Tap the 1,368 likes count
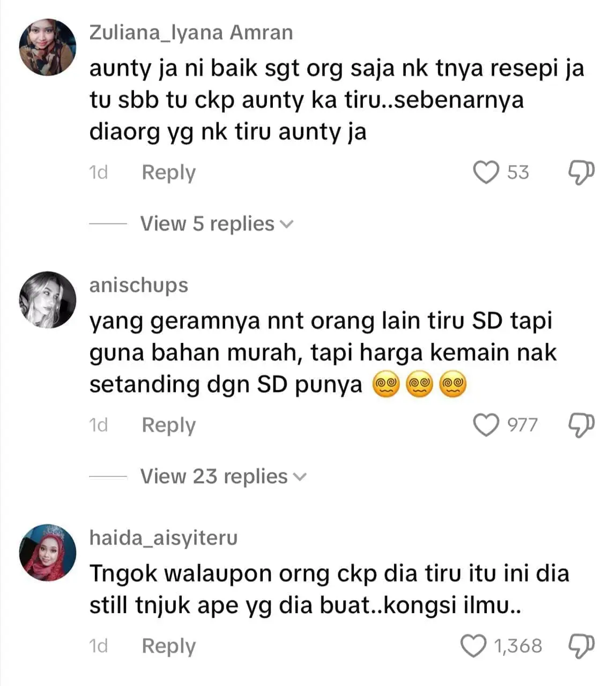The height and width of the screenshot is (686, 616). (x=518, y=646)
